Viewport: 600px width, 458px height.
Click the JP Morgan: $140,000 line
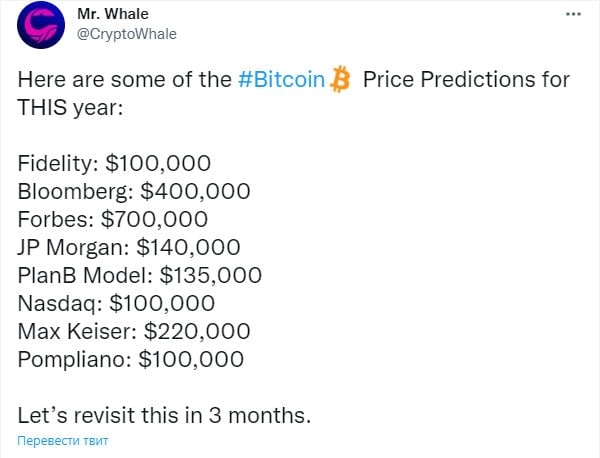click(x=129, y=246)
